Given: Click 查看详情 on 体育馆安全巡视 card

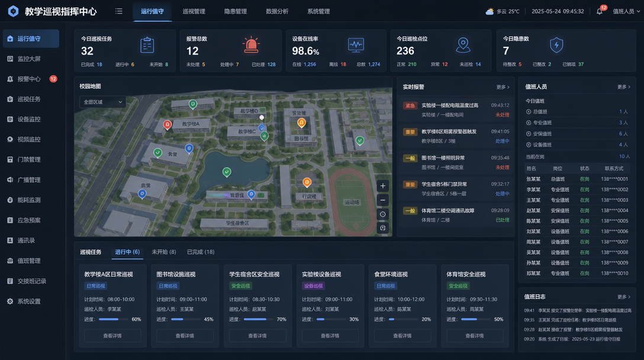Looking at the screenshot, I should pyautogui.click(x=475, y=336).
